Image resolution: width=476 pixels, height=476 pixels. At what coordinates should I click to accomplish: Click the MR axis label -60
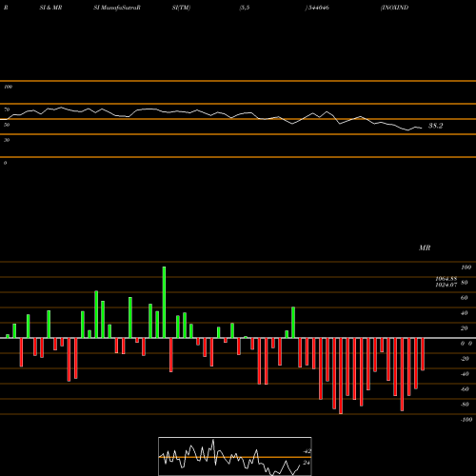465,389
